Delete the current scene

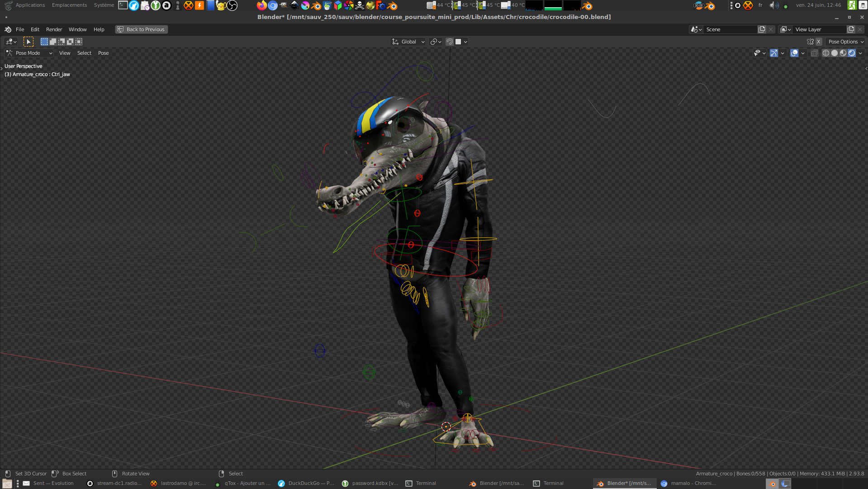(771, 29)
